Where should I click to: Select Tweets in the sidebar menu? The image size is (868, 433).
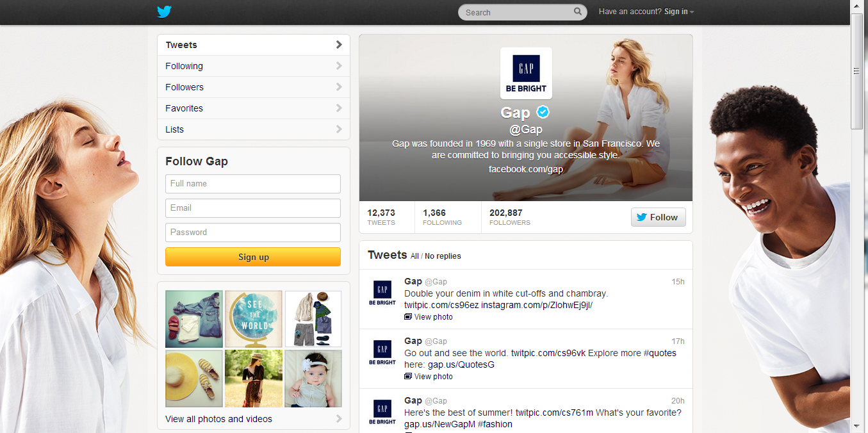[x=254, y=45]
